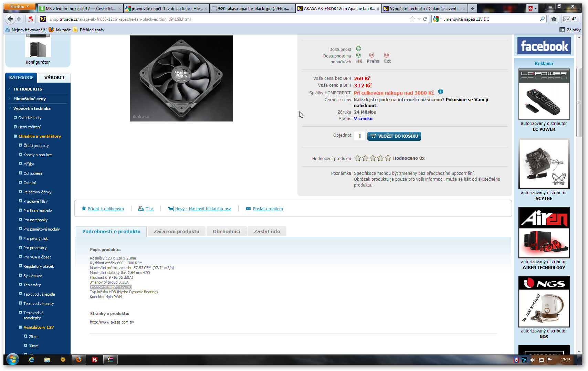
Task: Open the search engine selector dropdown
Action: 437,19
